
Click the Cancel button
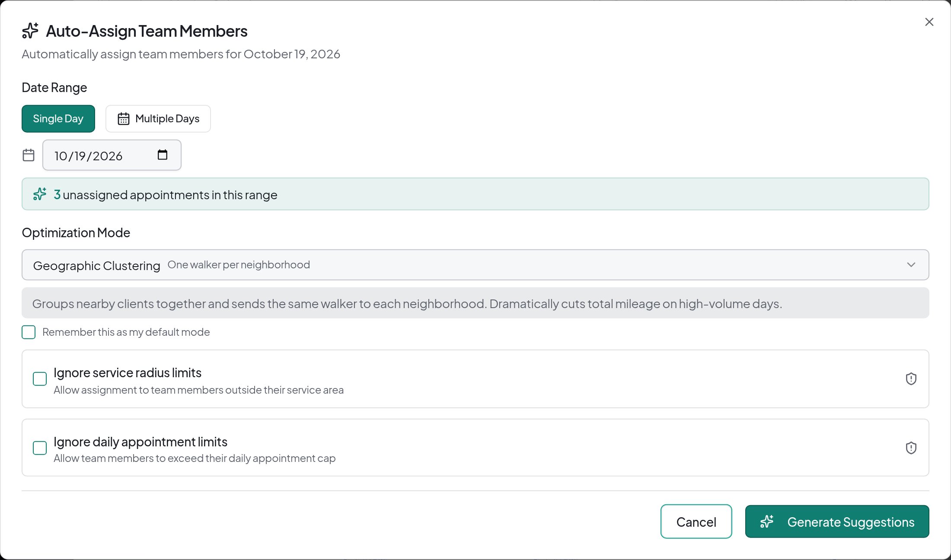(x=696, y=522)
